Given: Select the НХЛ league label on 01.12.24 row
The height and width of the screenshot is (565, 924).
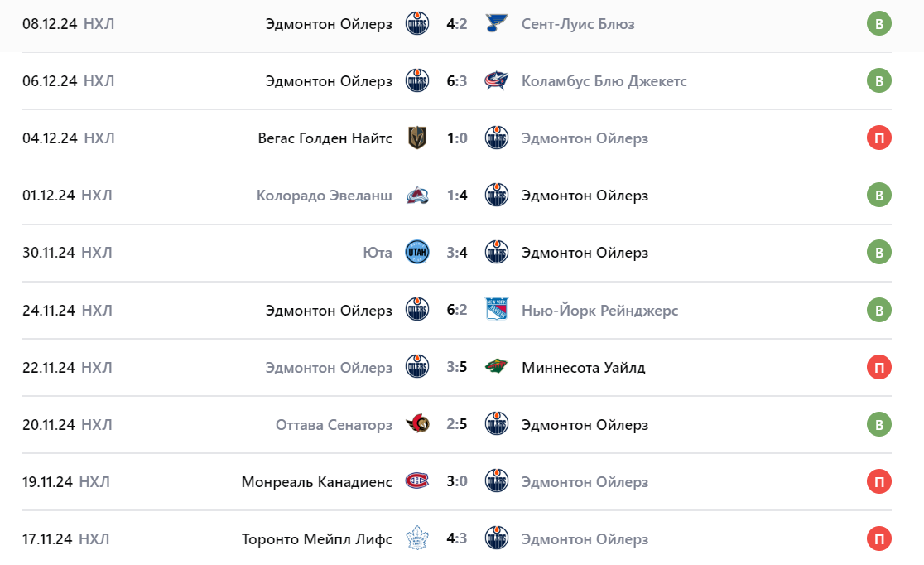Looking at the screenshot, I should [98, 196].
